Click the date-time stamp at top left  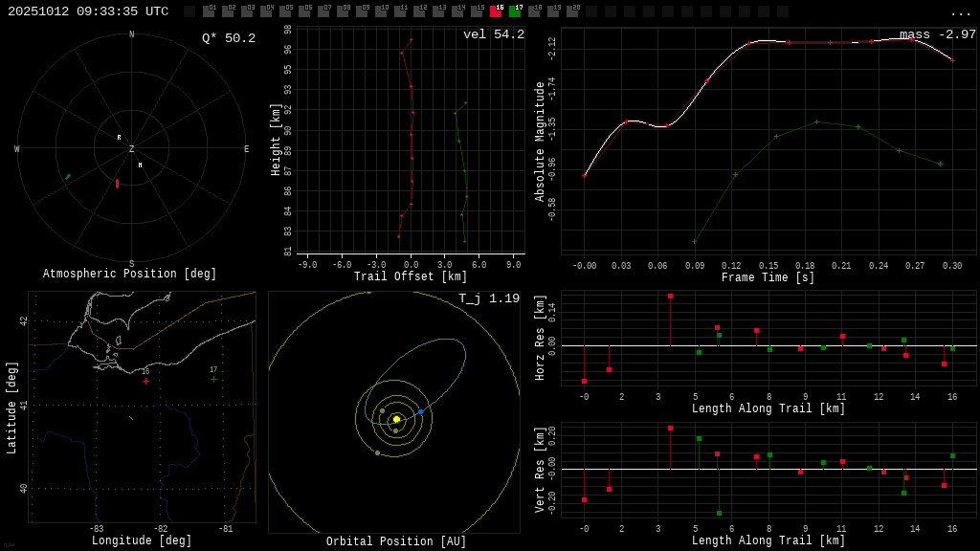[x=88, y=11]
